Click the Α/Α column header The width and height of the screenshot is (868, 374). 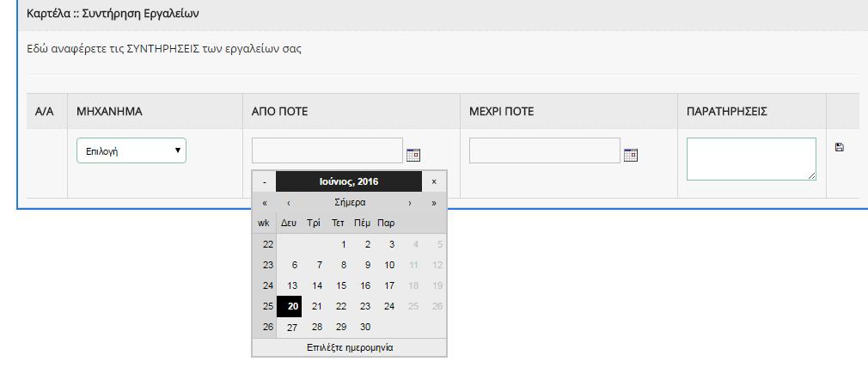45,112
